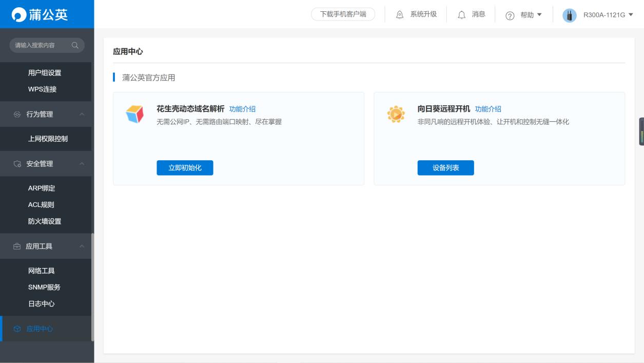Open 日志中心 from the sidebar

coord(41,303)
